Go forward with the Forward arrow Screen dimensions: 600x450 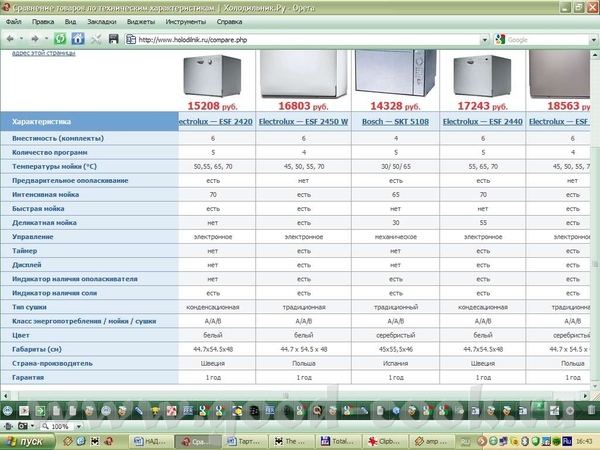(x=35, y=39)
